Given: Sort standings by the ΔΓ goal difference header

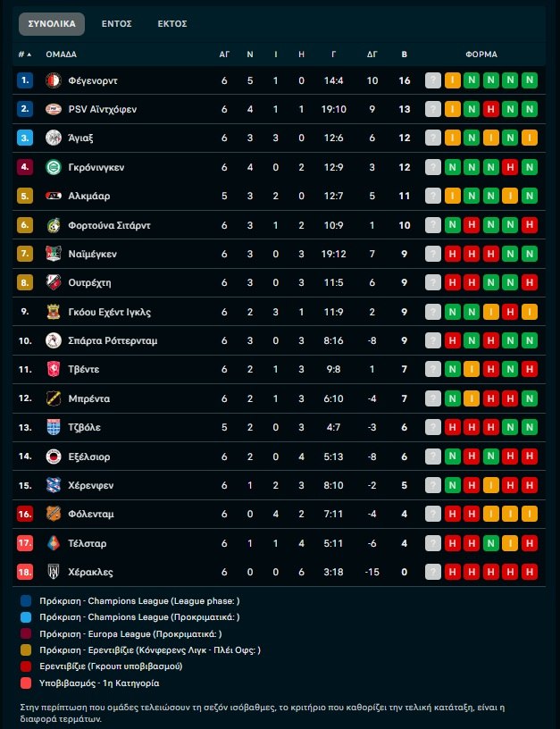Looking at the screenshot, I should [372, 54].
